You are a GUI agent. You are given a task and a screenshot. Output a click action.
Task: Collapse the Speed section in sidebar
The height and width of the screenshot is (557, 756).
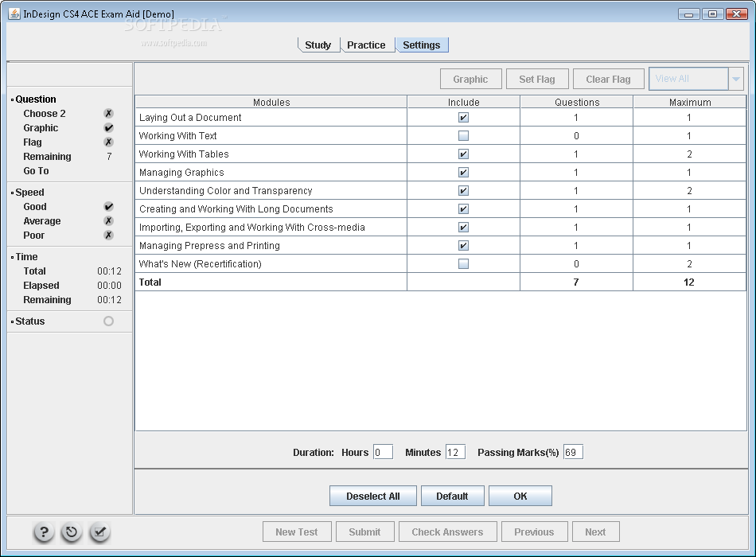coord(13,193)
